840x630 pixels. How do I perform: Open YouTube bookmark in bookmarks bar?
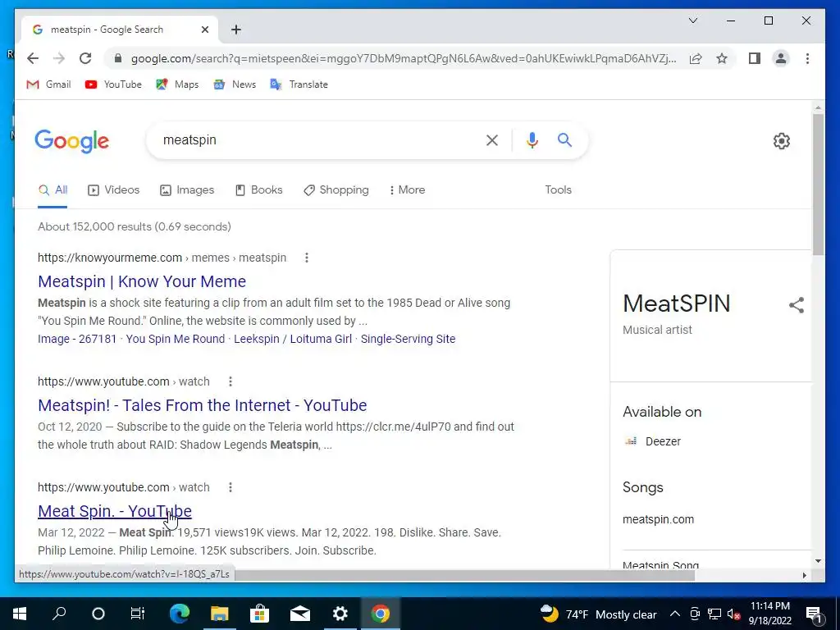coord(113,84)
